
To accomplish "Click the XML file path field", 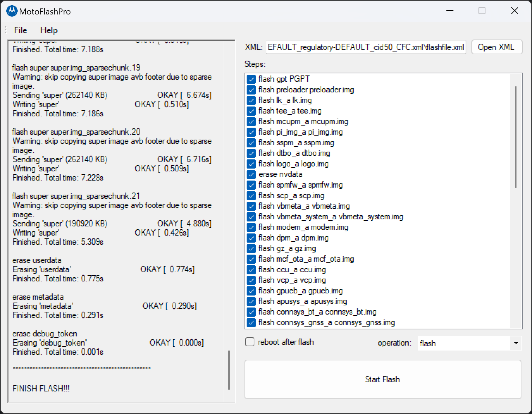I will pos(366,47).
